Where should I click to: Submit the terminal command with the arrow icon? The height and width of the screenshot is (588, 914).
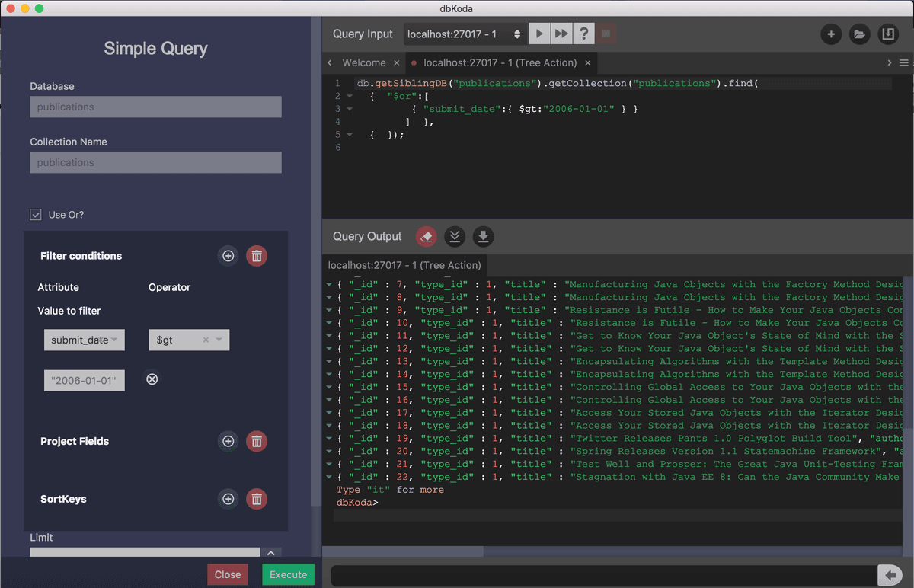[890, 575]
